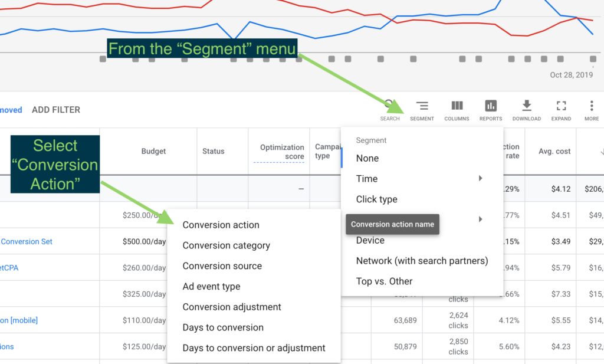The height and width of the screenshot is (364, 604).
Task: Select the Device segment
Action: click(x=369, y=240)
